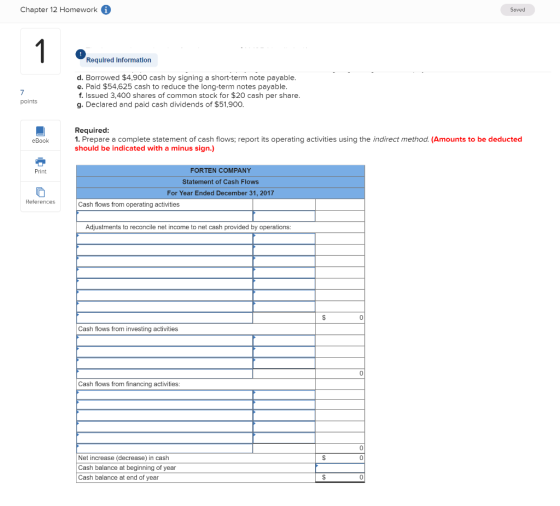
Task: Select the financing activities total label row
Action: (164, 448)
